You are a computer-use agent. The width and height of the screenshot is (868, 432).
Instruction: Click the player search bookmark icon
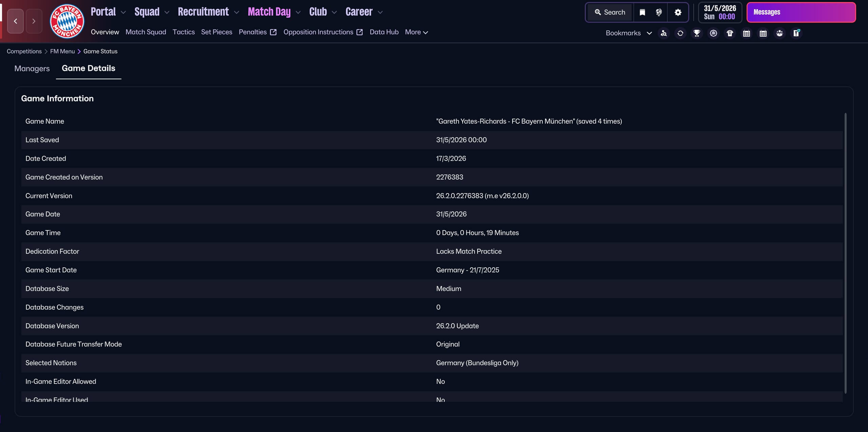pos(663,33)
